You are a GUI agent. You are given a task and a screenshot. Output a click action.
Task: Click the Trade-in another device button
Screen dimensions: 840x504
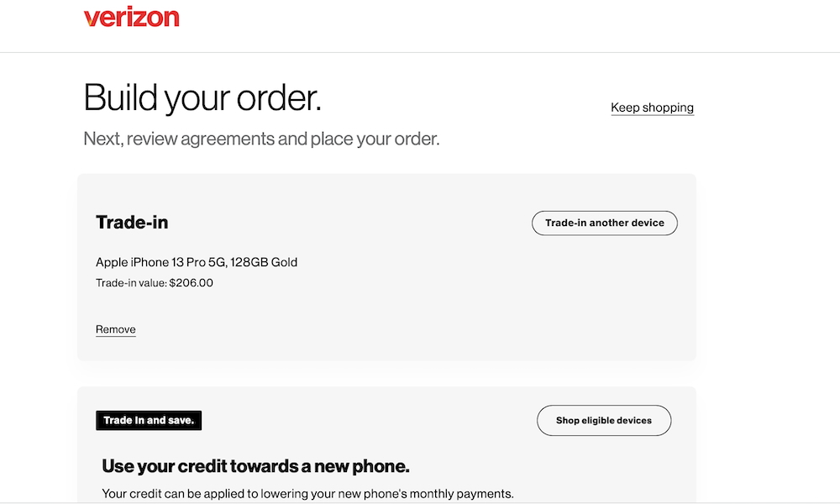pyautogui.click(x=604, y=223)
